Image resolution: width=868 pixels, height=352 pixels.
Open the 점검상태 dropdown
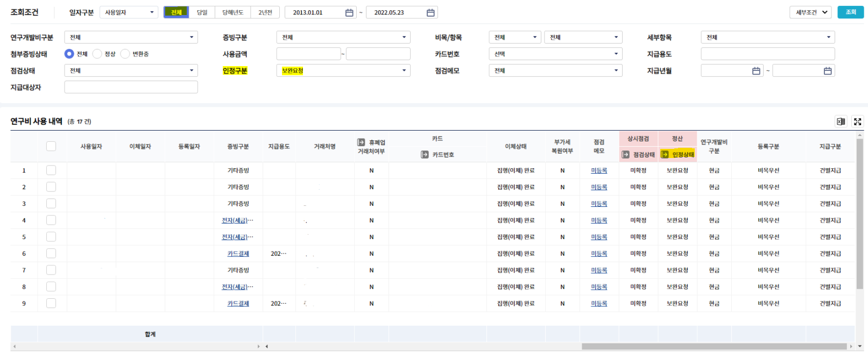(131, 70)
